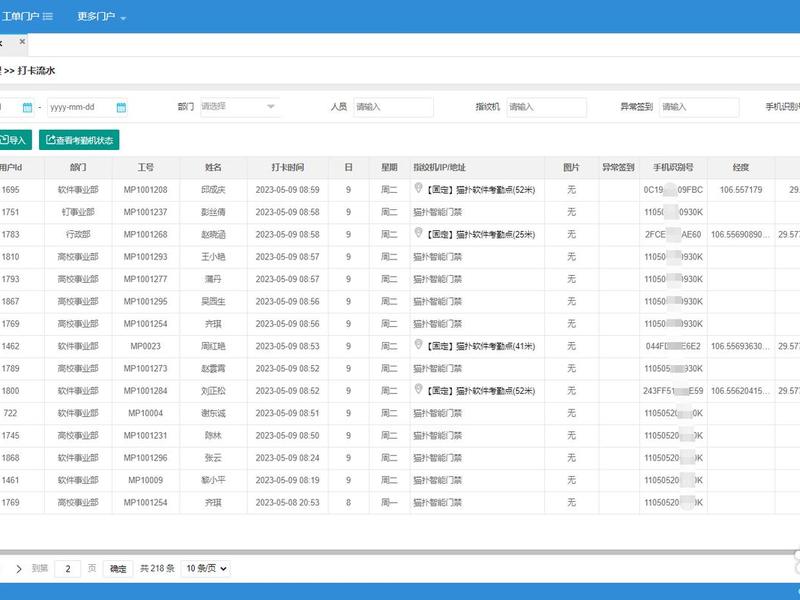Click the 手机识别号 column header
Image resolution: width=800 pixels, height=600 pixels.
click(673, 167)
